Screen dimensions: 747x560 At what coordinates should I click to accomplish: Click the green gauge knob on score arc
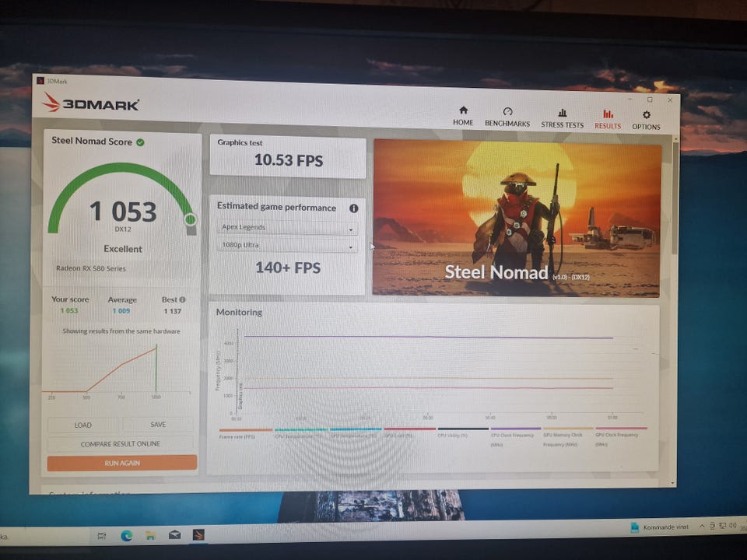click(190, 219)
